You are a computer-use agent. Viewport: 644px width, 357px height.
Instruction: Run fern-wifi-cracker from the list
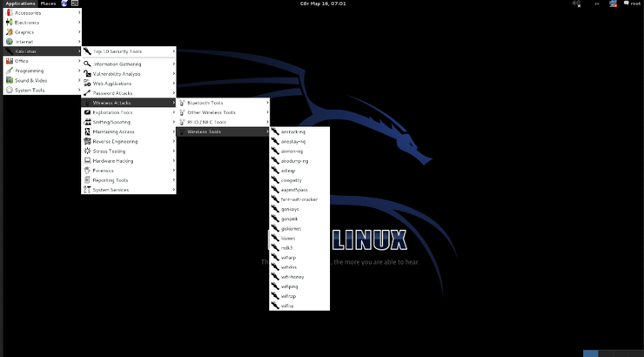click(x=299, y=199)
